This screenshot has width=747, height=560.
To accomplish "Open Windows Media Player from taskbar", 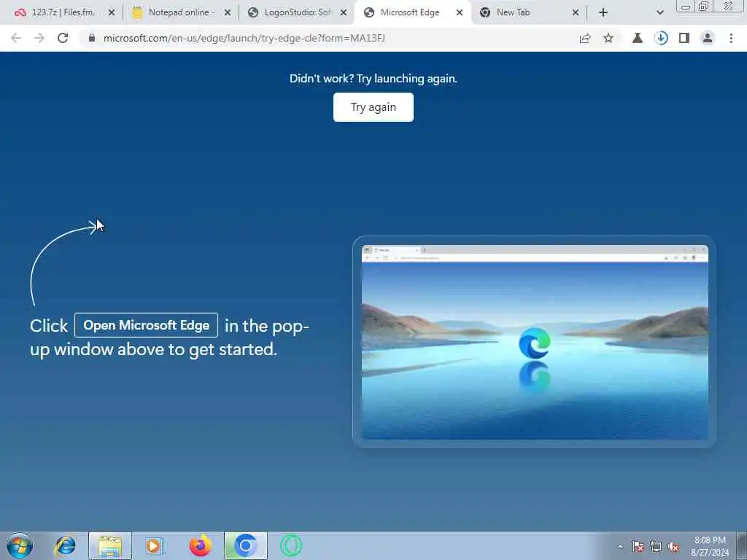I will (155, 545).
